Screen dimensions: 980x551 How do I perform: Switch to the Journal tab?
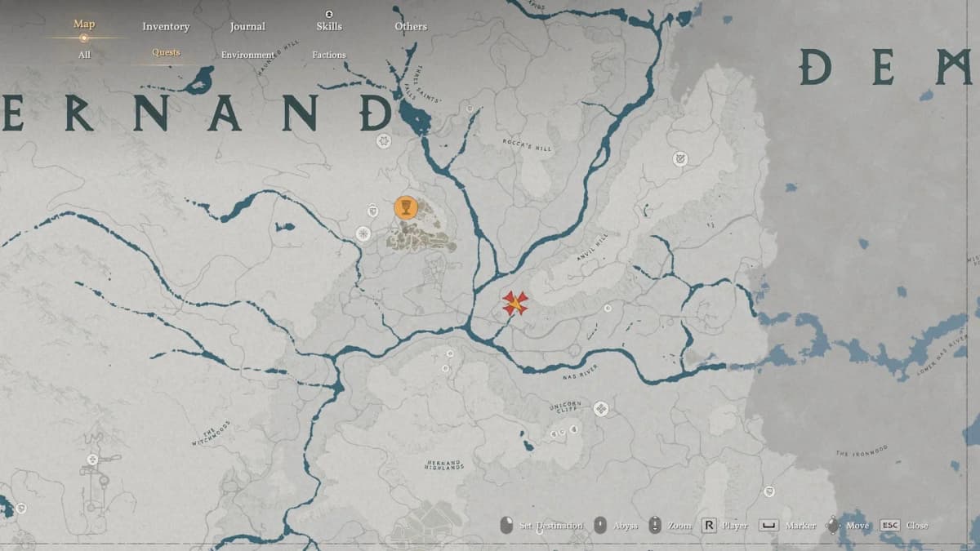(247, 26)
